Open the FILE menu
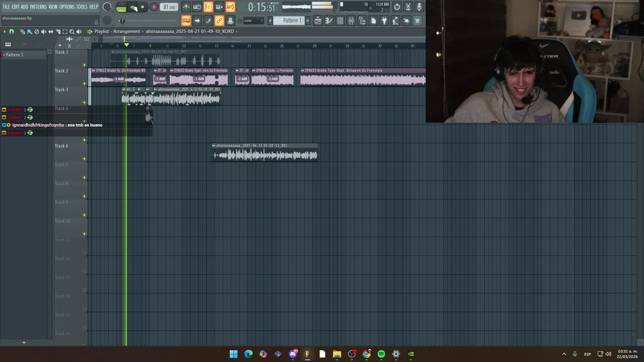Image resolution: width=644 pixels, height=362 pixels. [x=6, y=7]
